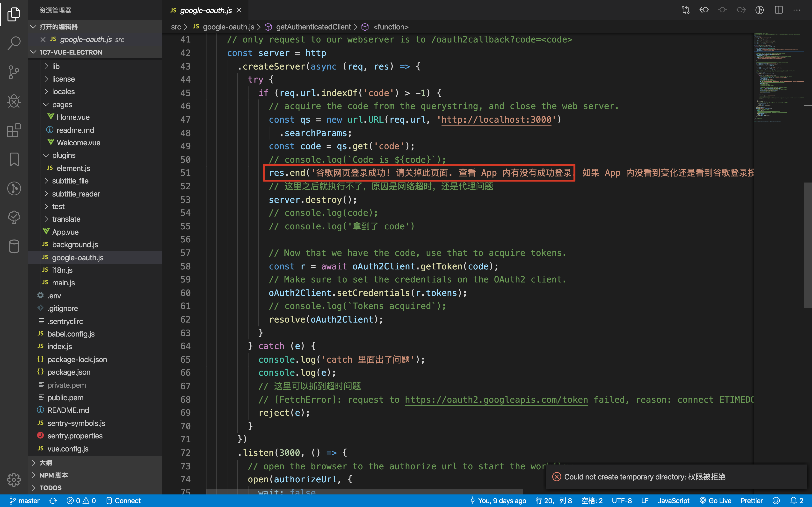
Task: Click the Compare Changes icon in editor toolbar
Action: (x=686, y=10)
